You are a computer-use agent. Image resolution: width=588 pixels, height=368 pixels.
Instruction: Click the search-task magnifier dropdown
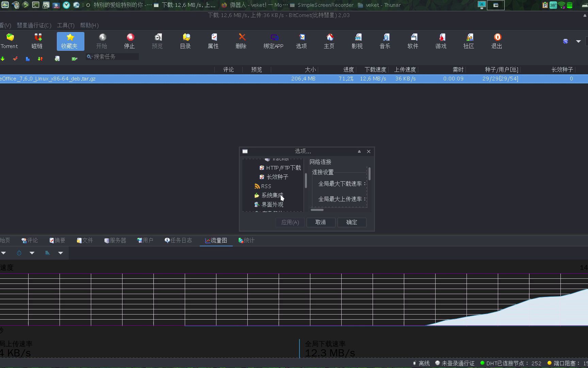click(x=89, y=57)
